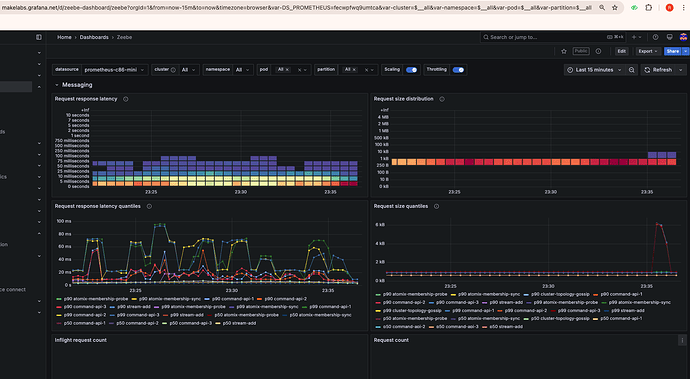Go to Dashboards breadcrumb
The height and width of the screenshot is (379, 690).
(94, 37)
